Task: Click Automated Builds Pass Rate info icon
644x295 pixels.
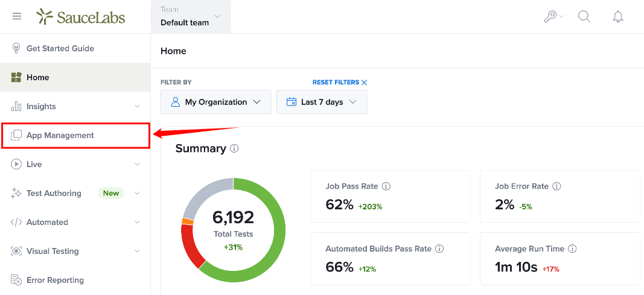Action: point(440,249)
